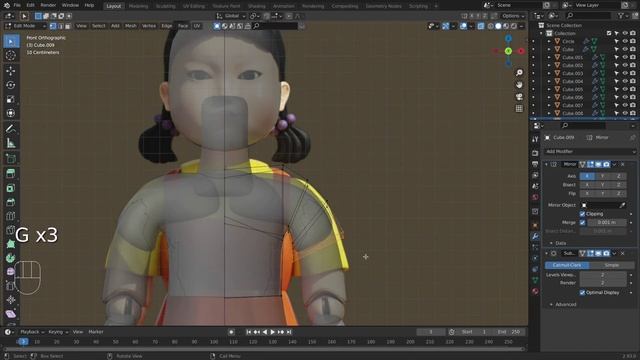Select the Move tool
The image size is (640, 360).
[x=11, y=70]
